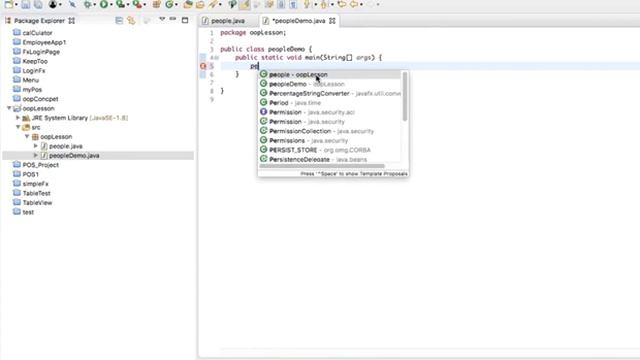The image size is (640, 360).
Task: Close the Package Explorer view tab
Action: tap(72, 20)
